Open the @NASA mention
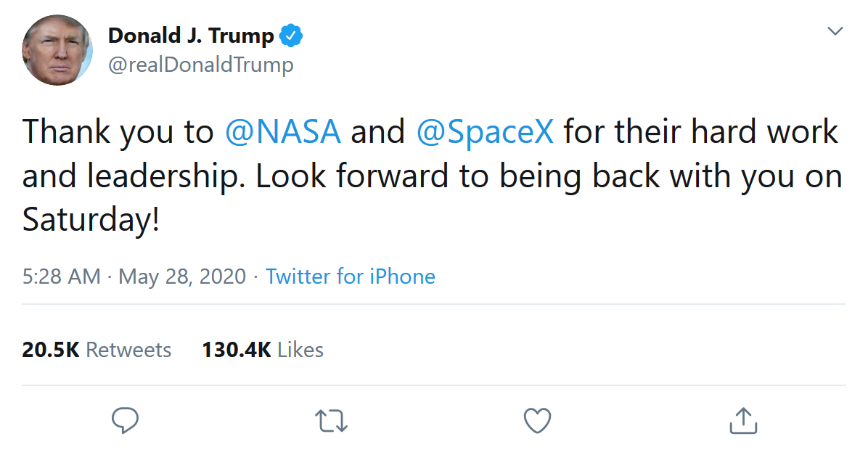This screenshot has width=868, height=455. coord(283,132)
